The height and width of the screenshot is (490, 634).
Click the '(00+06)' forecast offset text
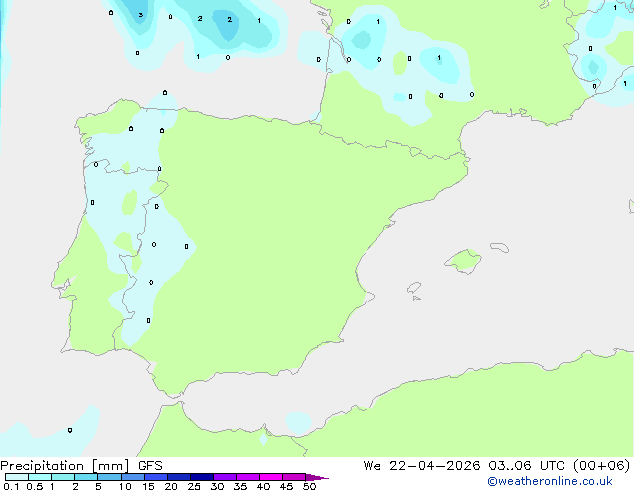click(x=602, y=466)
